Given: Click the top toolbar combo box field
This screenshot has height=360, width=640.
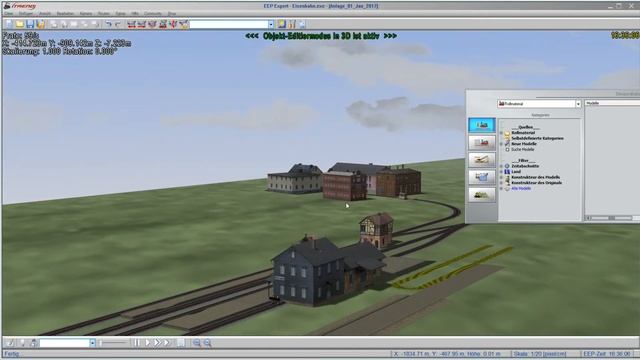Looking at the screenshot, I should point(232,24).
